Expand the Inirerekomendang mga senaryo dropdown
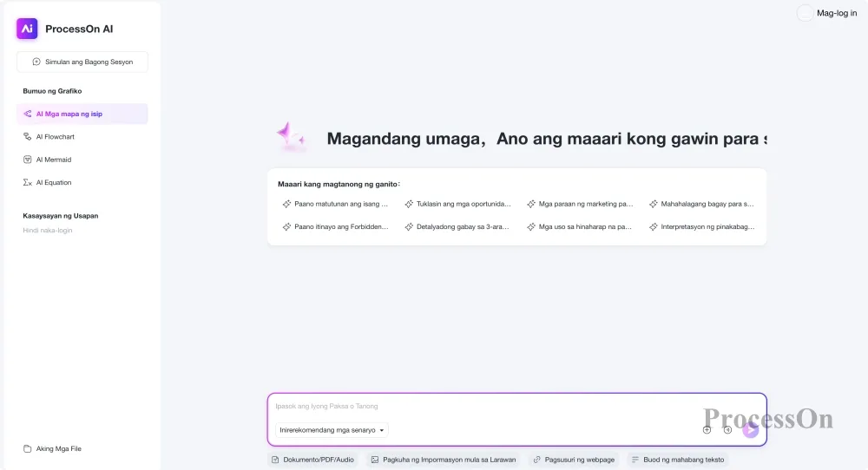The image size is (868, 470). coord(332,430)
